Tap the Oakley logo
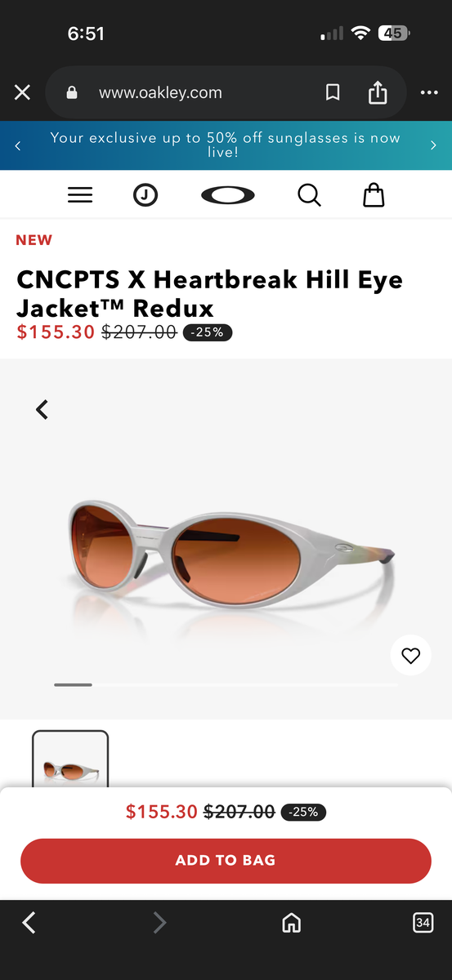Screen dimensions: 452x980 click(227, 195)
